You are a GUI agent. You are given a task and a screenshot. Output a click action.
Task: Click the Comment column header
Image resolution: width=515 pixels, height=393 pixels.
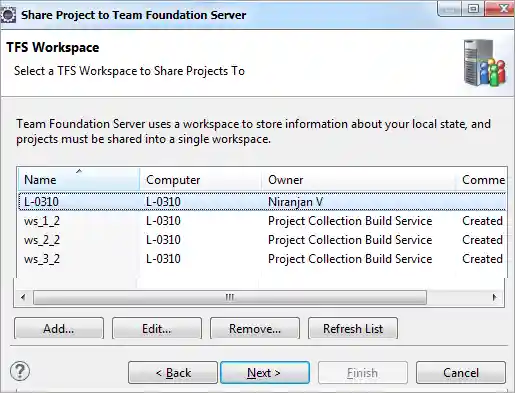point(481,180)
